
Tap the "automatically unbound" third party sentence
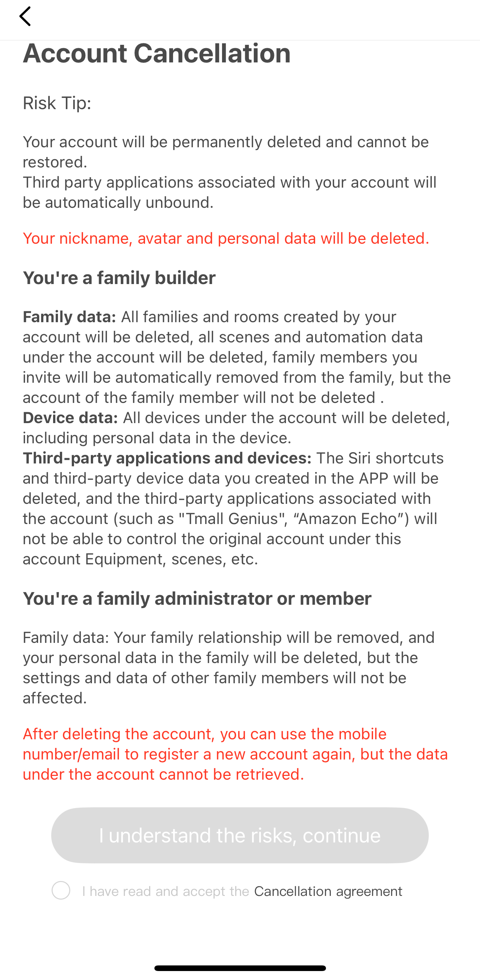tap(229, 192)
